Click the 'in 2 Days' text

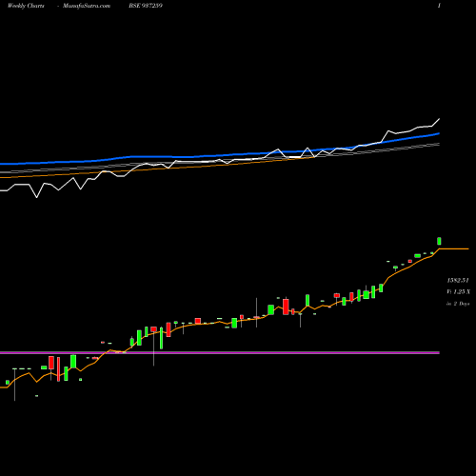point(458,304)
